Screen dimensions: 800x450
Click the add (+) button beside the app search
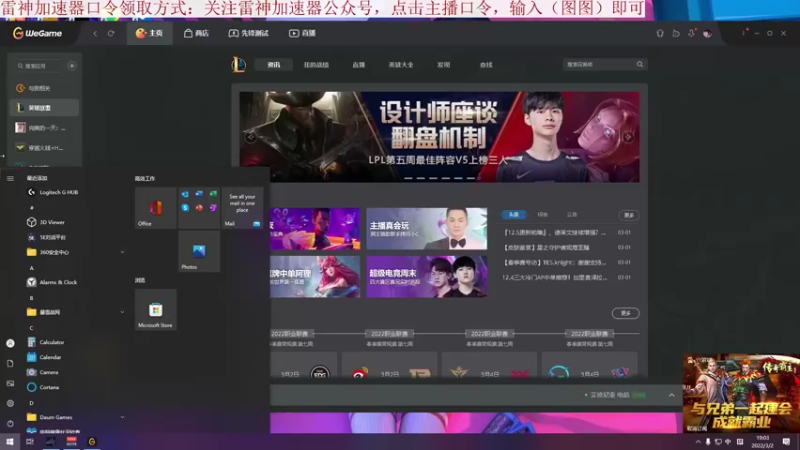tap(72, 66)
